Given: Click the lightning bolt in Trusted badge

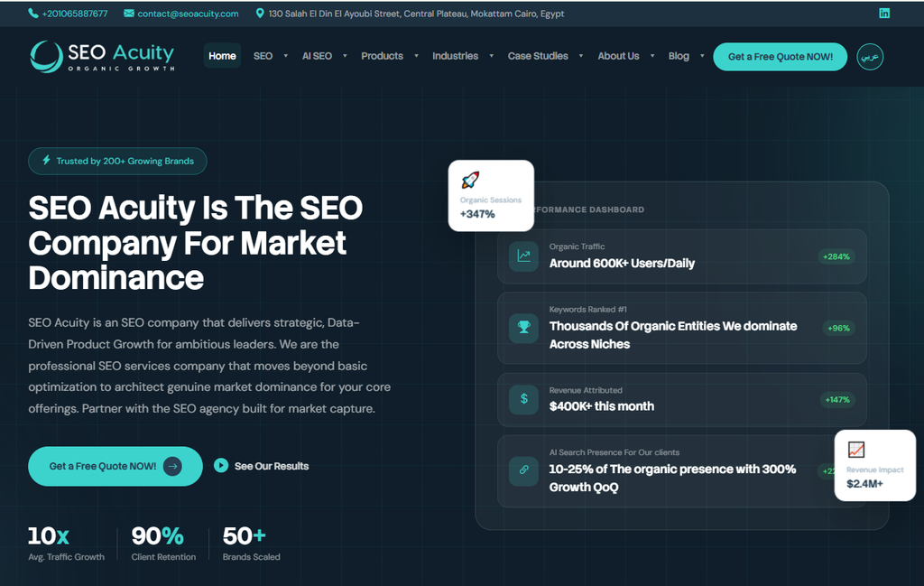Looking at the screenshot, I should pyautogui.click(x=46, y=161).
